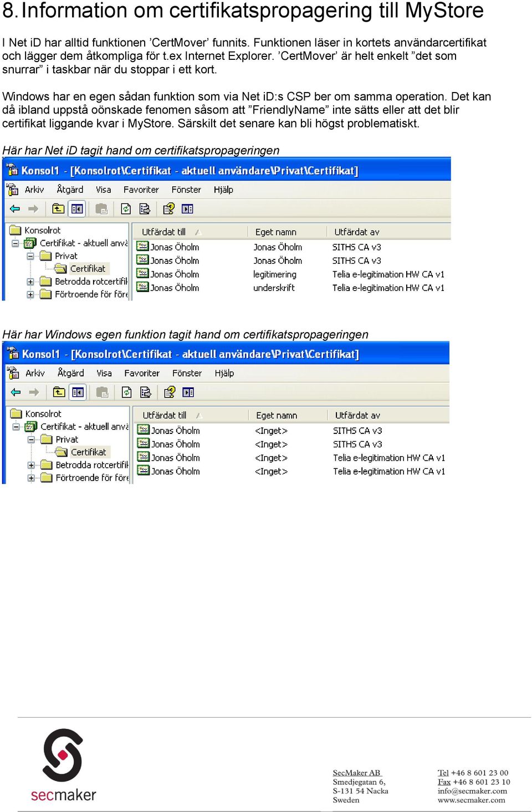Click the Refresh icon in the first Konsol1 window

126,209
